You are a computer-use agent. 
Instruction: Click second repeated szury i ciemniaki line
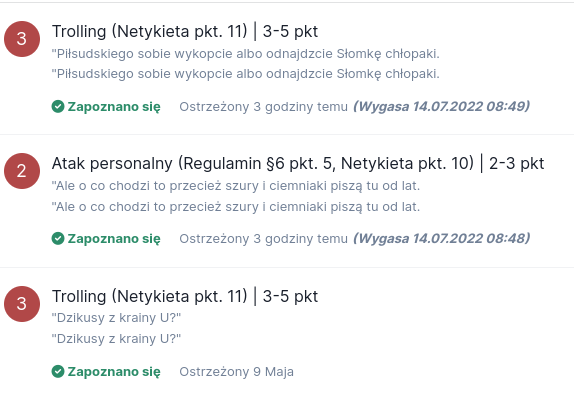tap(236, 207)
